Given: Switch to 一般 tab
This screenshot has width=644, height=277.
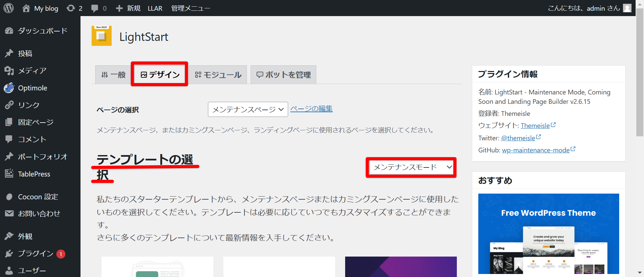Looking at the screenshot, I should [x=113, y=75].
